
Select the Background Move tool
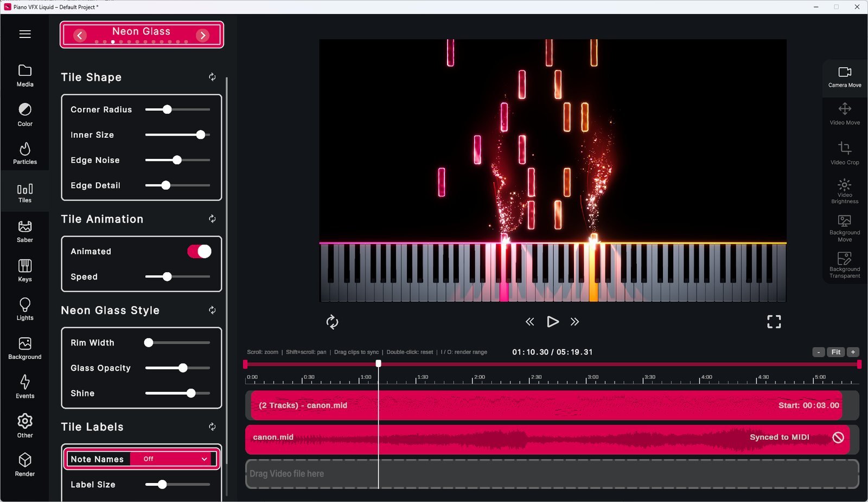pos(845,228)
